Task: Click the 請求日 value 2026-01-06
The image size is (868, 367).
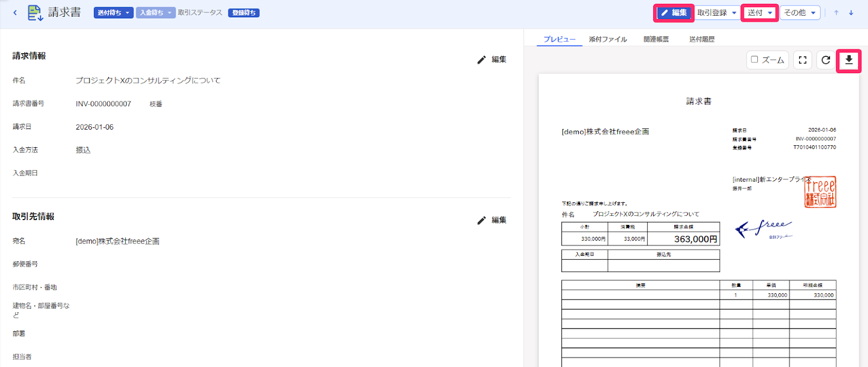Action: [x=94, y=127]
